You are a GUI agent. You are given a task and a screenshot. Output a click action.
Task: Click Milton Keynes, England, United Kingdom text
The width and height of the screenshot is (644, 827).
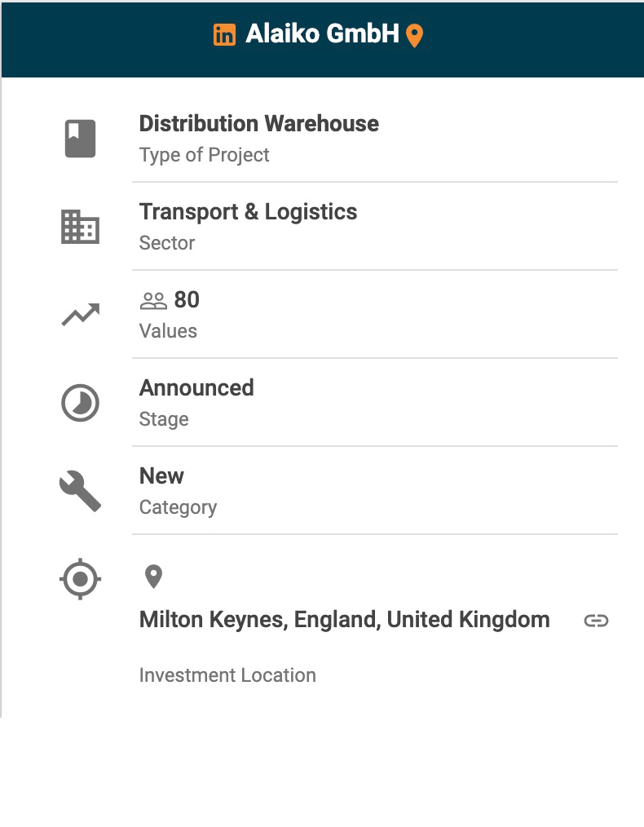[344, 620]
